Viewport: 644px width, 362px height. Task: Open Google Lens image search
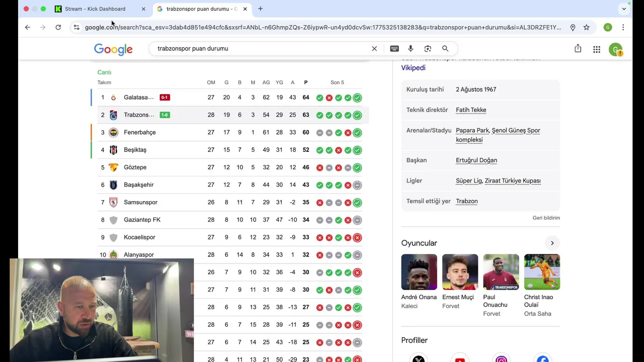coord(428,49)
